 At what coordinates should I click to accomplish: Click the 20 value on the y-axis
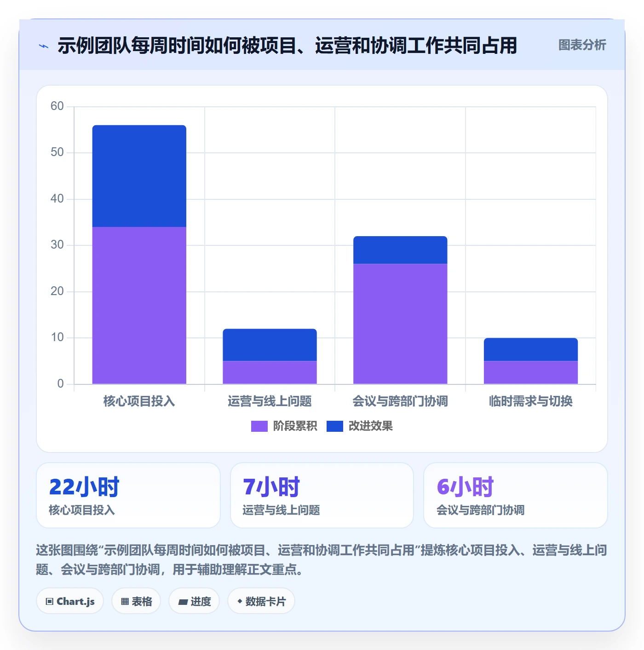coord(57,291)
